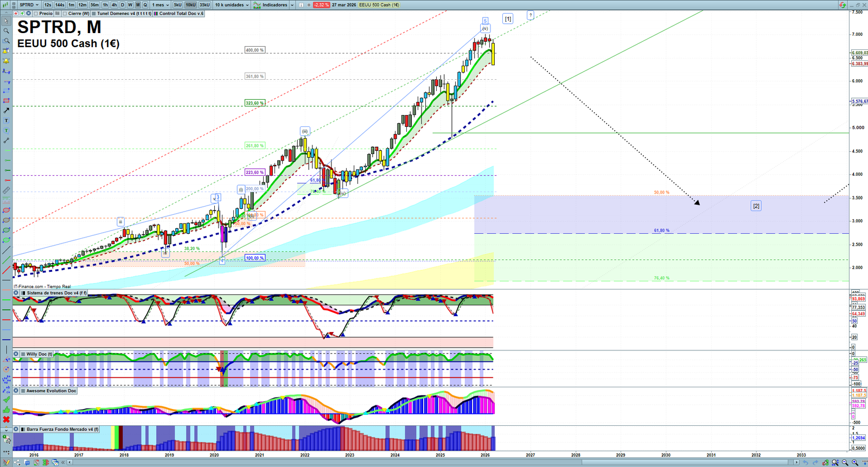Open the SPTRD symbol dropdown
The height and width of the screenshot is (467, 868).
[x=29, y=5]
